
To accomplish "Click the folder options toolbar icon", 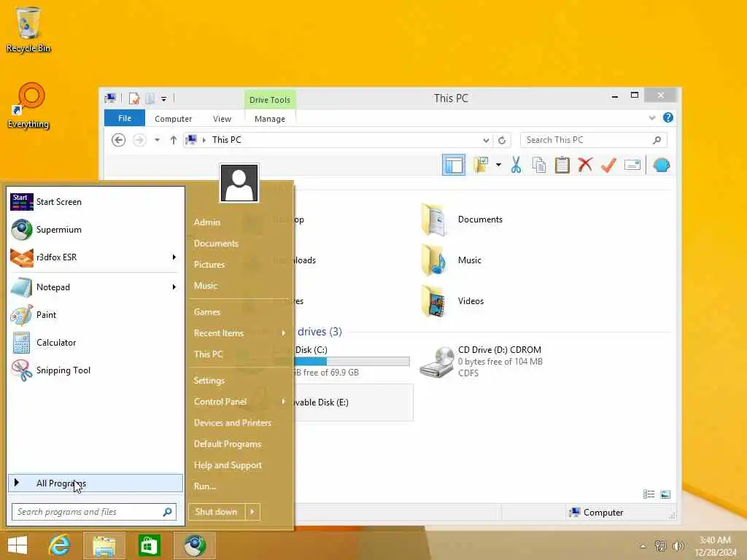I will (x=481, y=166).
